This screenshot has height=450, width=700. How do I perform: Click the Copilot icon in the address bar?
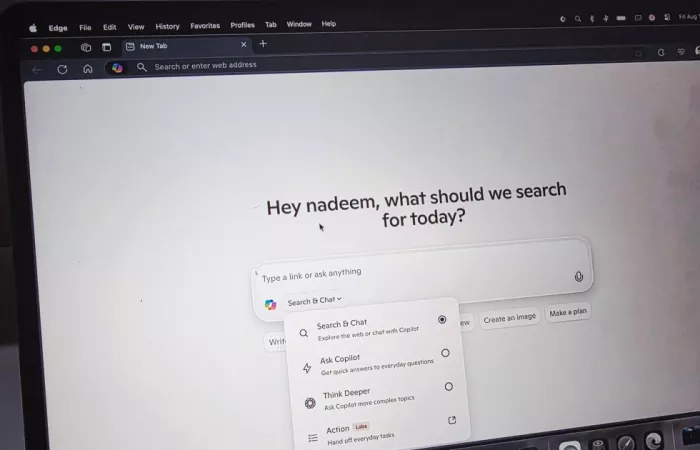(117, 68)
